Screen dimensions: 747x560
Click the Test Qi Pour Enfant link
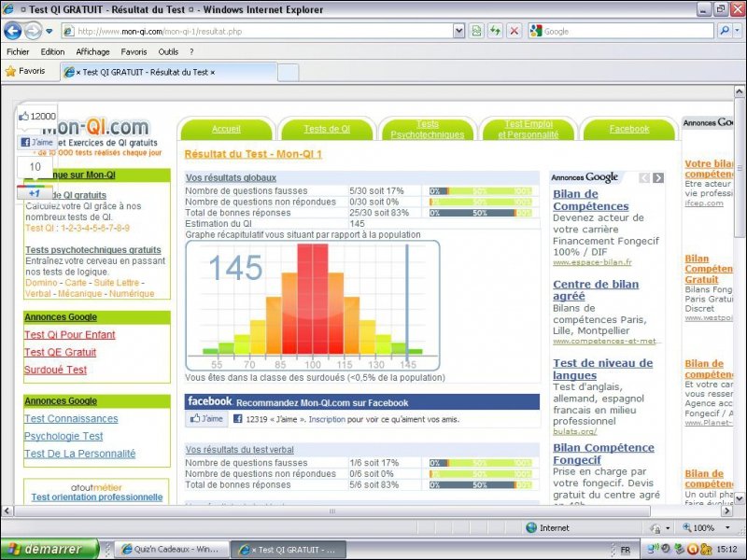[70, 335]
